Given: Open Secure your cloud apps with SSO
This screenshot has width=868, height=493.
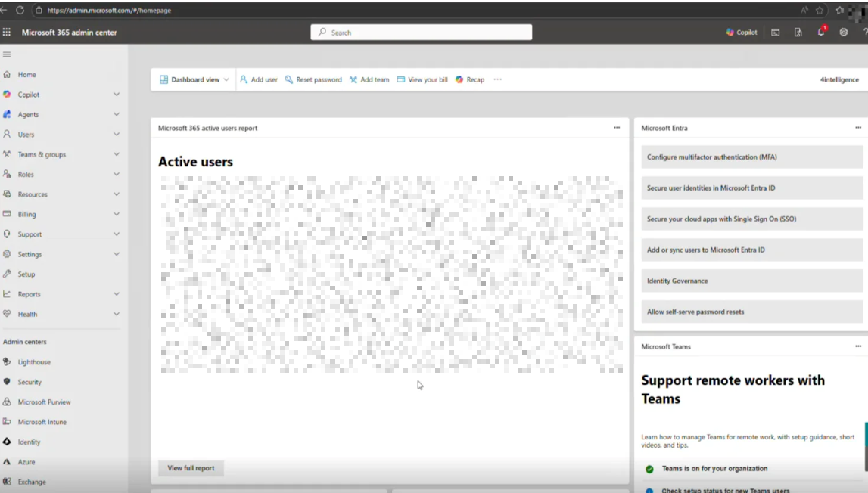Looking at the screenshot, I should pyautogui.click(x=751, y=219).
